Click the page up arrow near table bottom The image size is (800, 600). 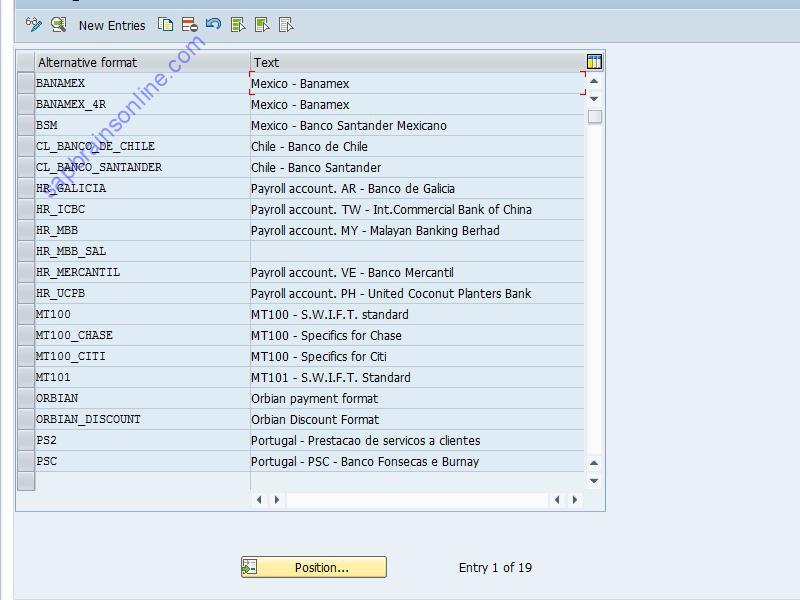[594, 463]
